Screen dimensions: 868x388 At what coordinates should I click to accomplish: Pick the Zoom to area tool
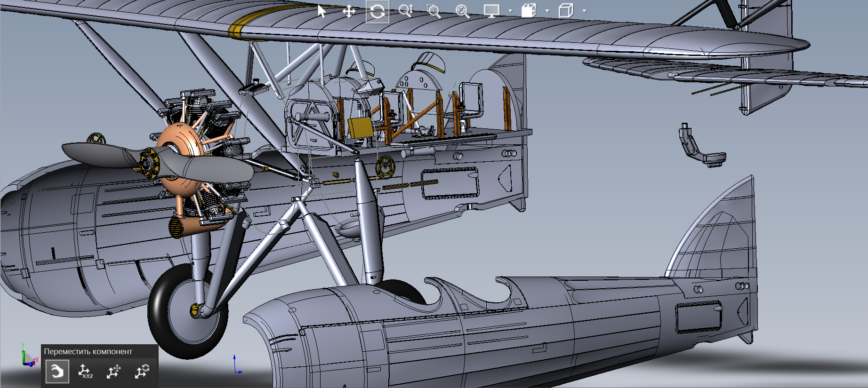pyautogui.click(x=434, y=11)
